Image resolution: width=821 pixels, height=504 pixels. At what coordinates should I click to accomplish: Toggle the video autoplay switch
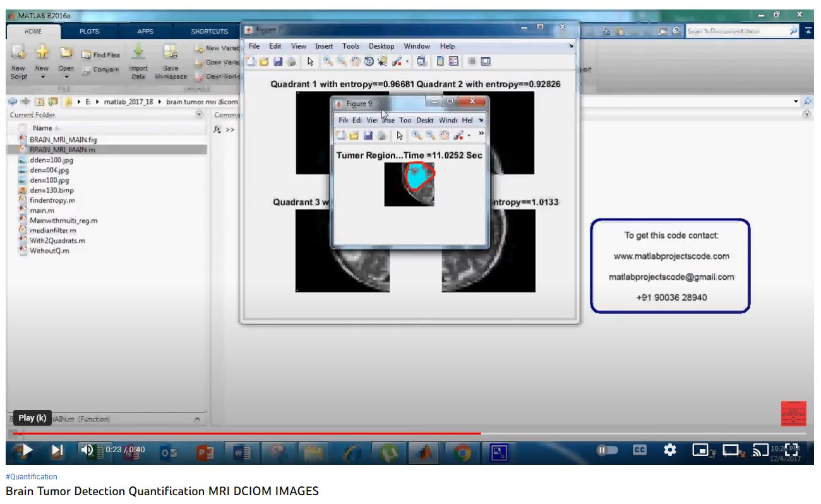pyautogui.click(x=607, y=450)
